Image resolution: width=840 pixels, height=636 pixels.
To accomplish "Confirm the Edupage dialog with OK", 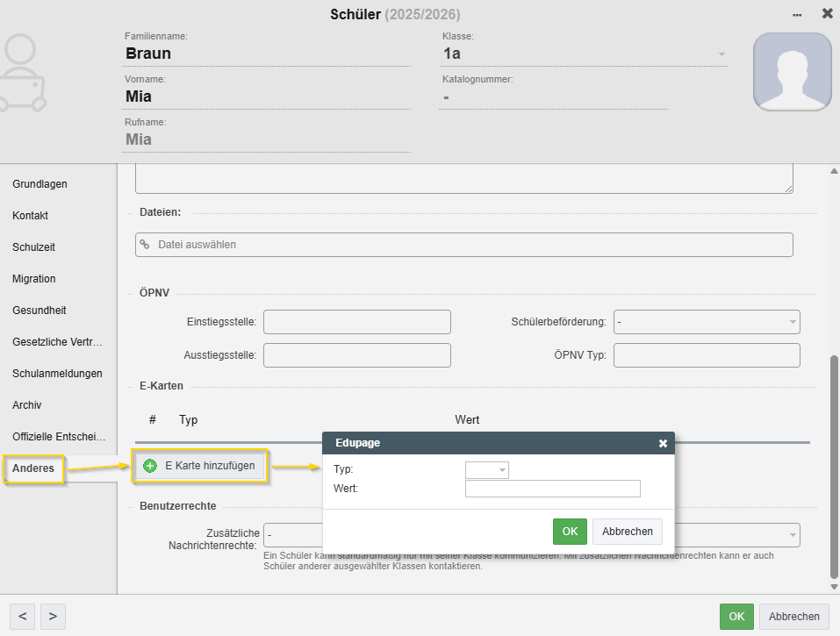I will click(x=570, y=532).
